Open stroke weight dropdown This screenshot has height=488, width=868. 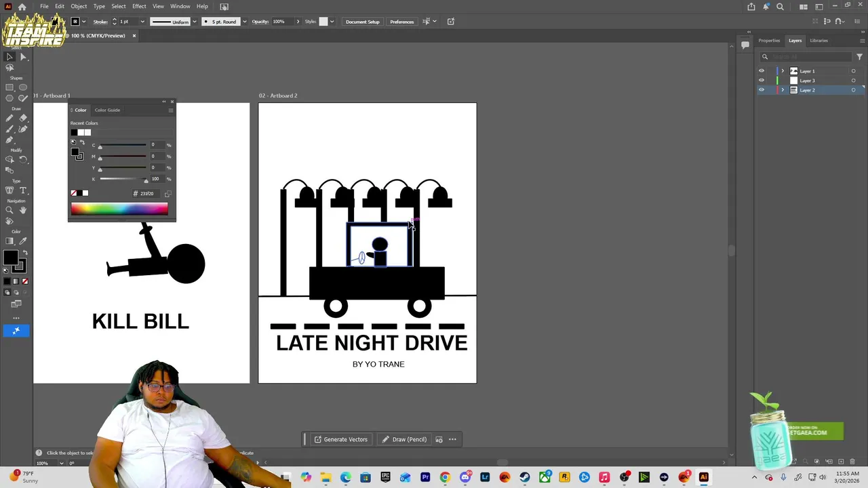tap(142, 22)
